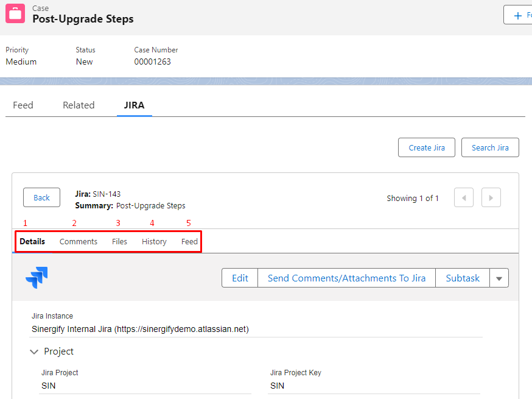Click the Search Jira button
Screen dimensions: 532x399
coord(490,147)
